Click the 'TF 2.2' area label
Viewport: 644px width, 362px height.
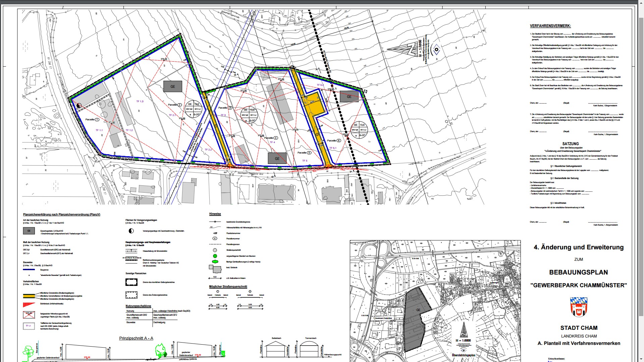[208, 150]
